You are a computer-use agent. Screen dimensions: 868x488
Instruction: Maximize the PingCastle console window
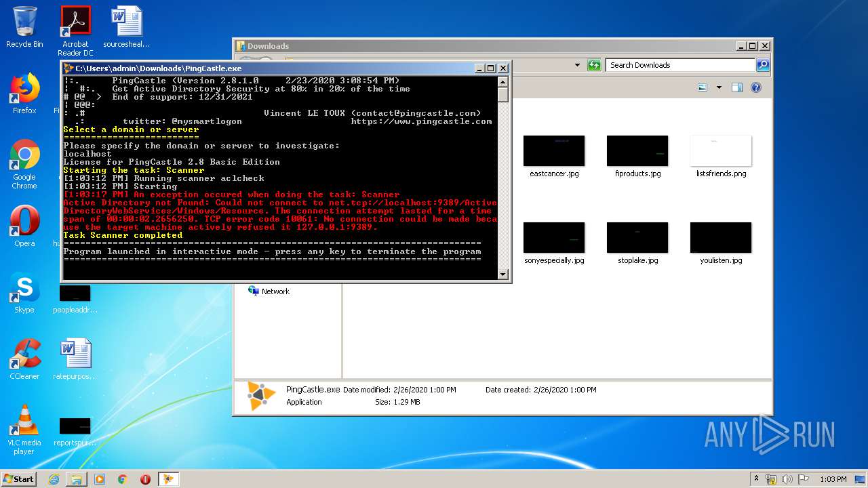[x=491, y=68]
